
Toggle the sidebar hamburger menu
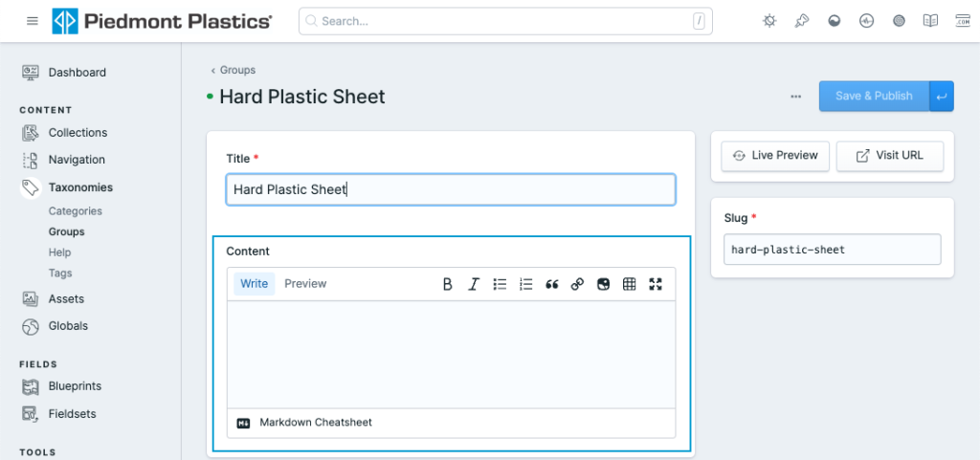(x=33, y=21)
